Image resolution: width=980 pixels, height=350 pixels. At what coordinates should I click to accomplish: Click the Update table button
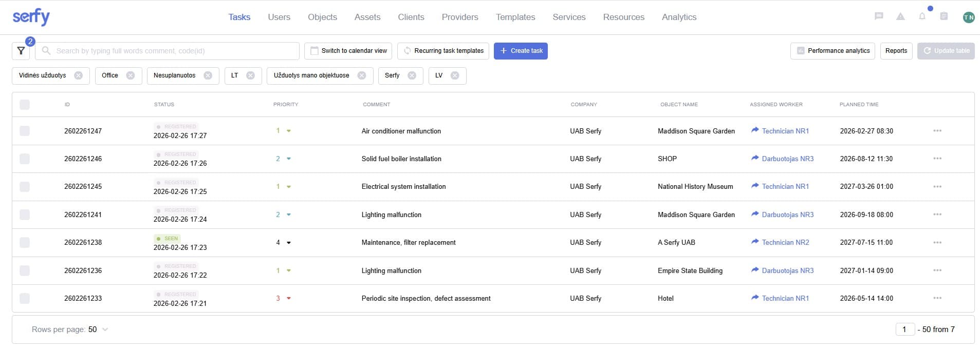tap(946, 51)
